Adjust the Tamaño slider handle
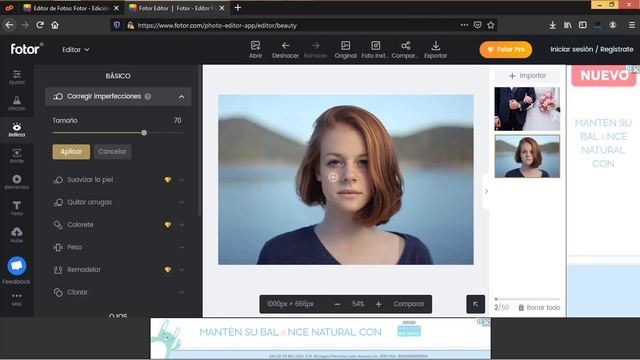Image resolution: width=640 pixels, height=360 pixels. [x=144, y=133]
